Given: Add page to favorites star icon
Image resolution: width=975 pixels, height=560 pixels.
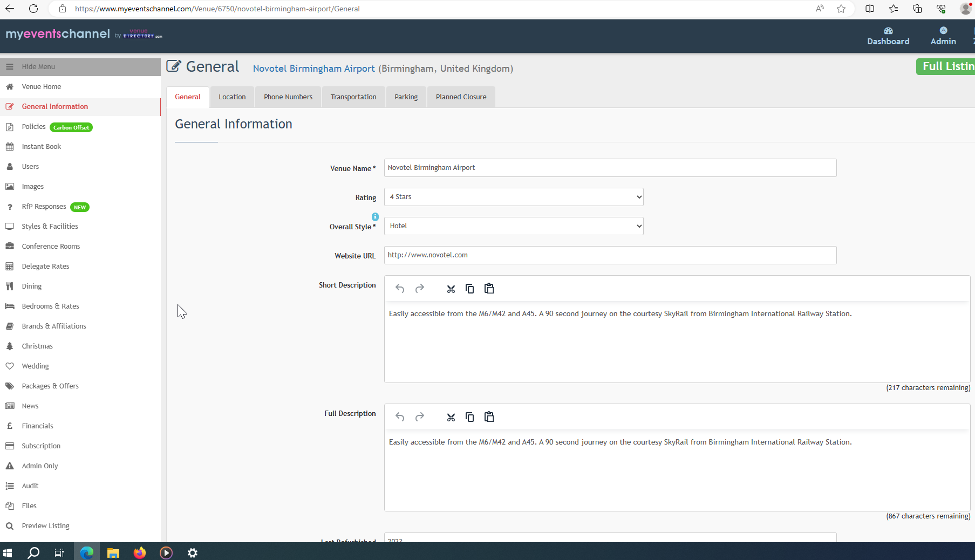Looking at the screenshot, I should 841,9.
